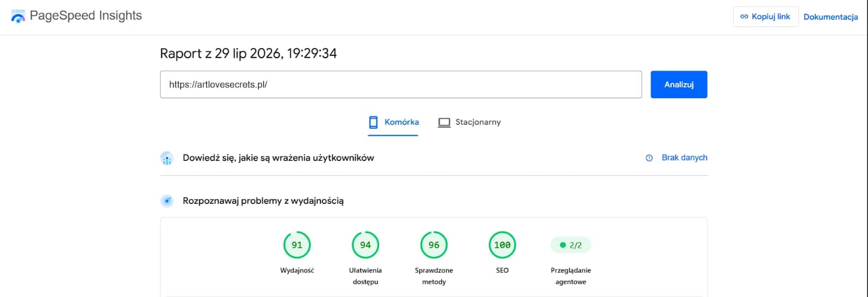Click heading Dowiedz się, jakie są wrażenia użytkowników
The width and height of the screenshot is (868, 297).
278,158
